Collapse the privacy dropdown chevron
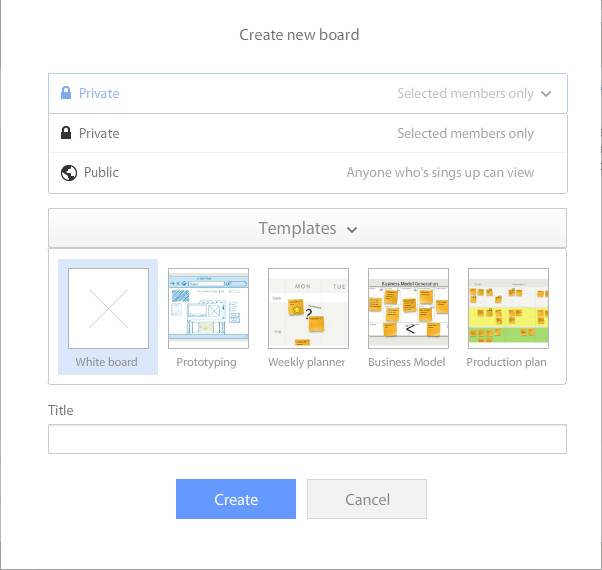Viewport: 602px width, 570px height. [546, 94]
